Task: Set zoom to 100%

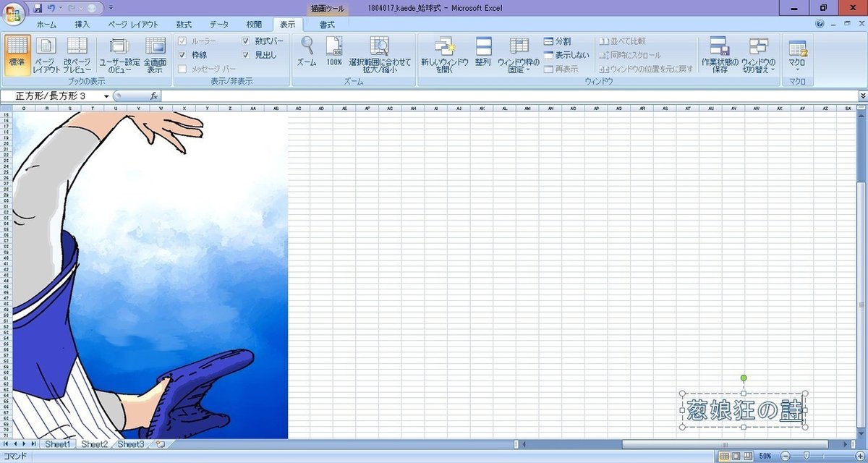Action: [334, 52]
